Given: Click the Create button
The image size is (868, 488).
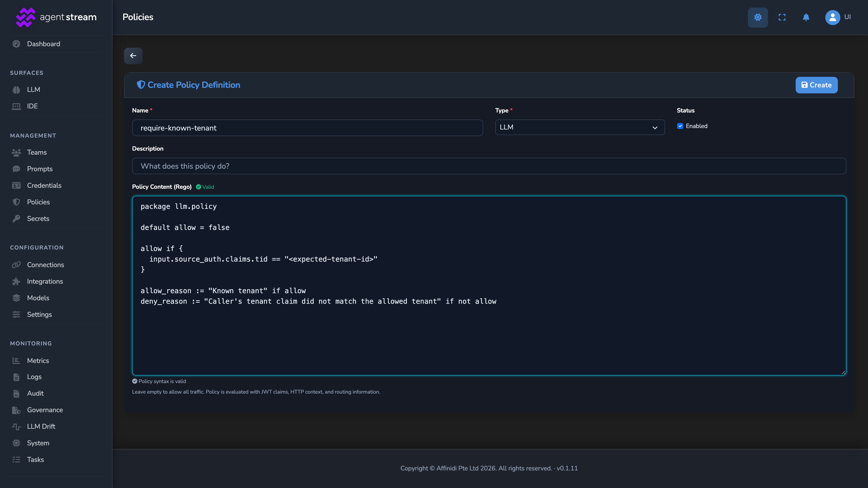Looking at the screenshot, I should coord(816,85).
